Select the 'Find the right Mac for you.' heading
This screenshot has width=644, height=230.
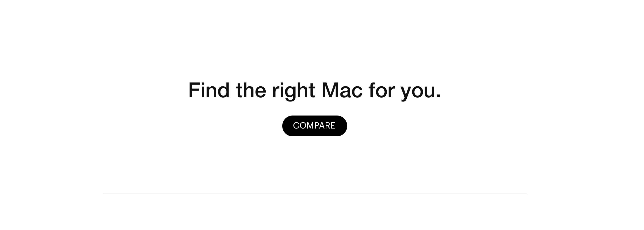(x=314, y=91)
